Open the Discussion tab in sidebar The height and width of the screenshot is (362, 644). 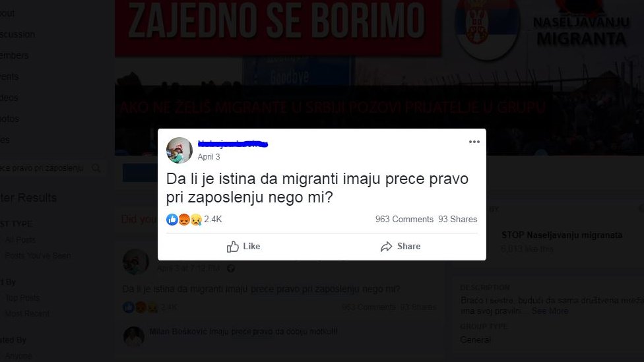17,34
